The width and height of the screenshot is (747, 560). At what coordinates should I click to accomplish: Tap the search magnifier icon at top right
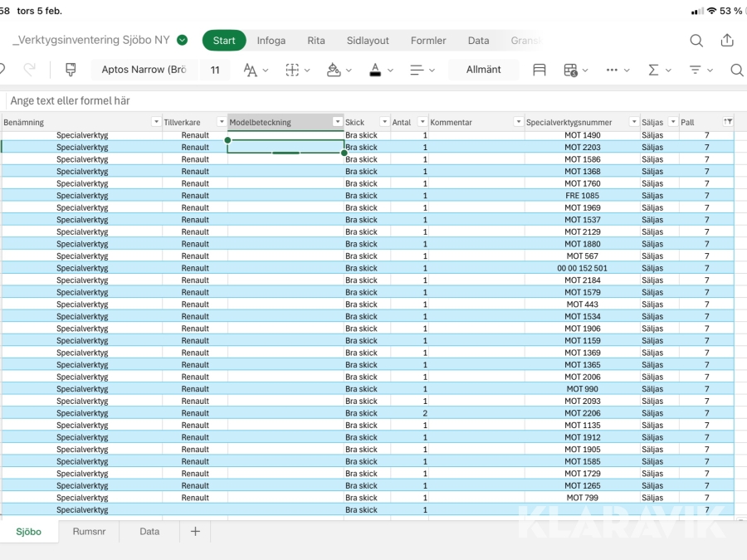click(x=696, y=41)
